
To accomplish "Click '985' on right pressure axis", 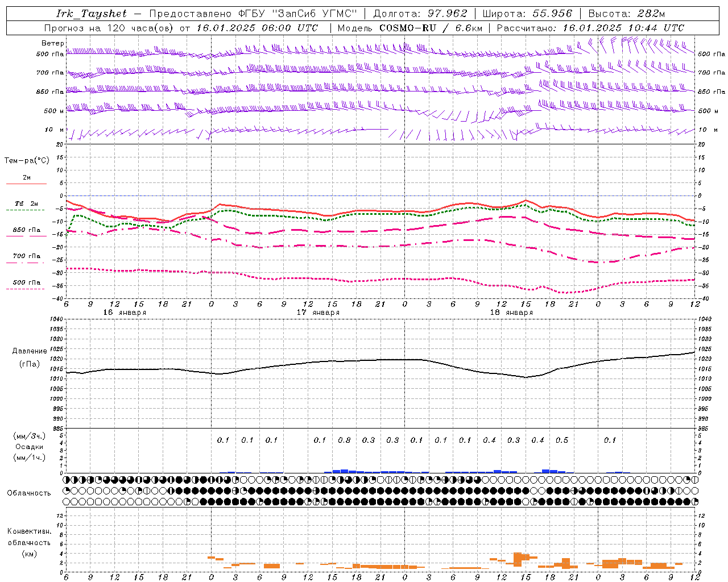I will pyautogui.click(x=704, y=429).
